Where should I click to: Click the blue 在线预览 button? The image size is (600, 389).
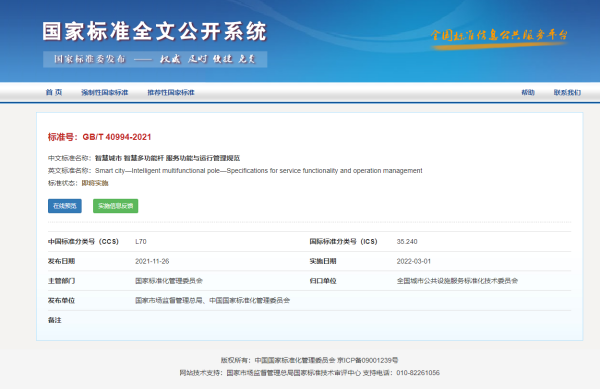pos(65,206)
